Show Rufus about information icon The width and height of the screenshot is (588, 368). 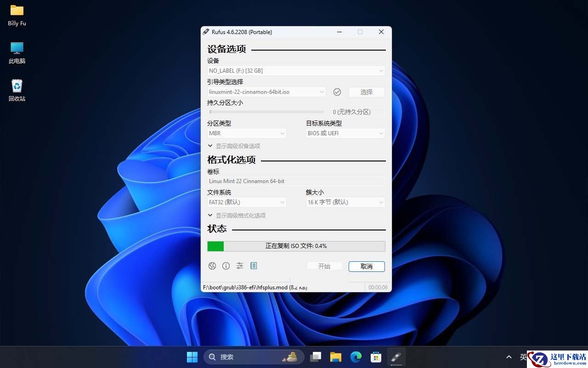coord(226,266)
